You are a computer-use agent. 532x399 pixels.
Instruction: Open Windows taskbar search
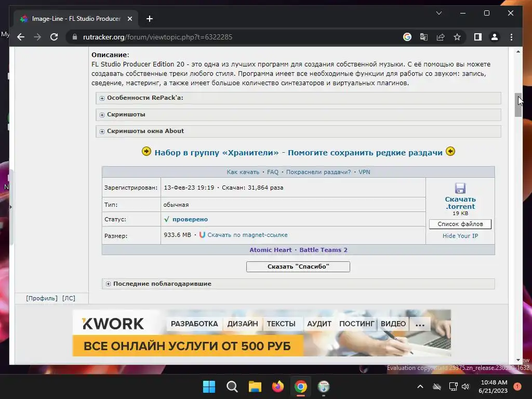(232, 387)
